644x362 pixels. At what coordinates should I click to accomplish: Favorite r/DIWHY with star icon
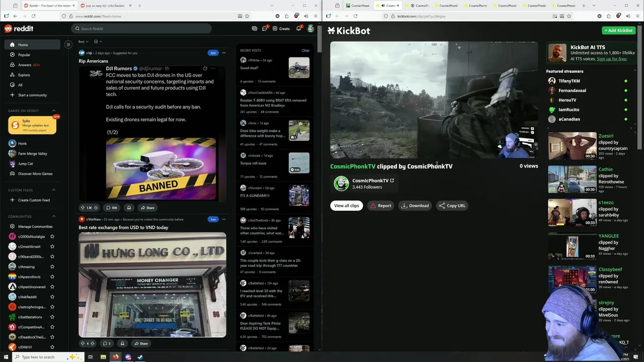point(52,347)
